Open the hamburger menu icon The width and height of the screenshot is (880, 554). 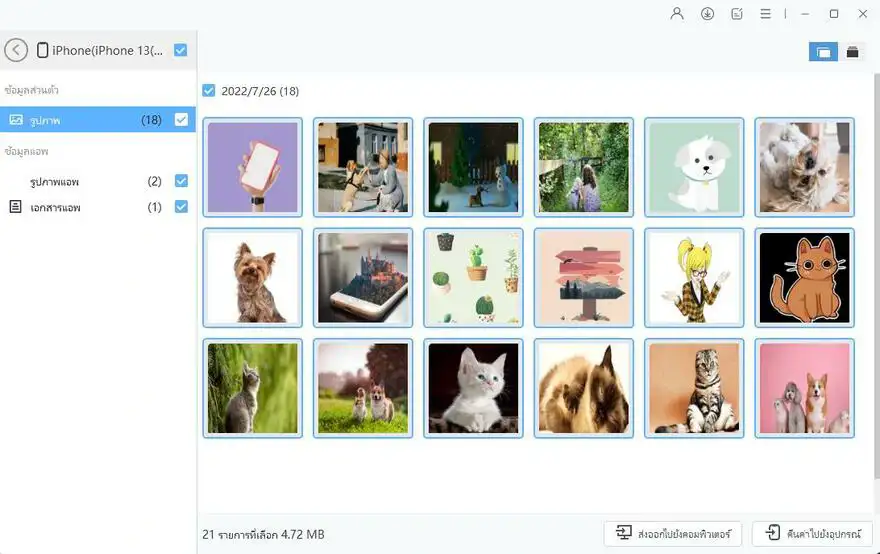pos(766,13)
